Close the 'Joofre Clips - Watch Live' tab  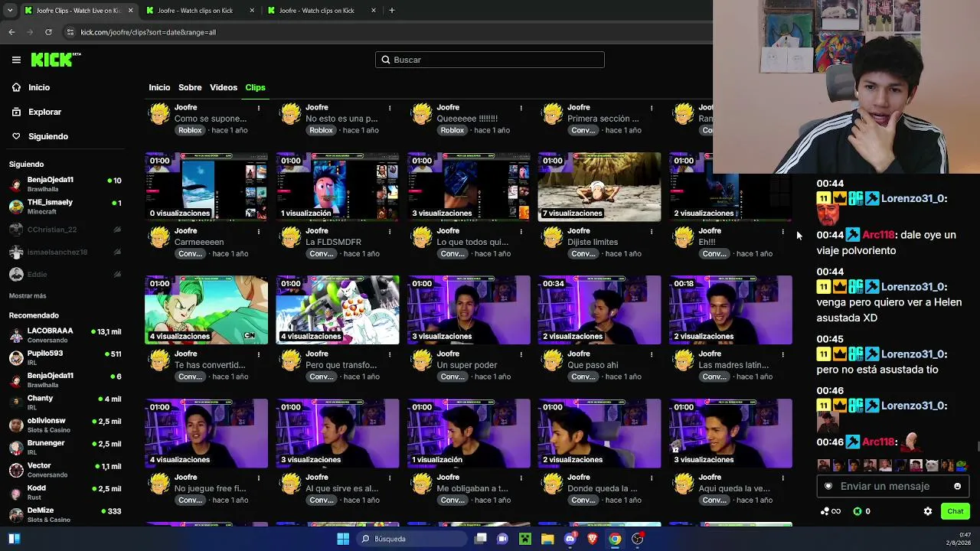pos(130,11)
